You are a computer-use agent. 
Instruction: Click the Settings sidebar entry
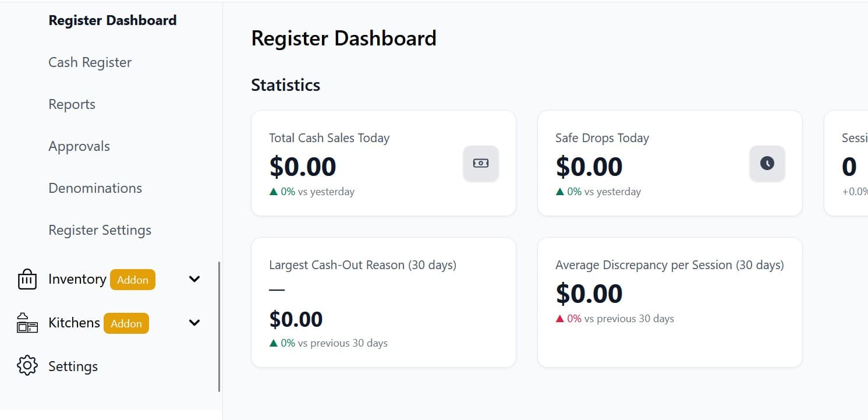(x=72, y=366)
